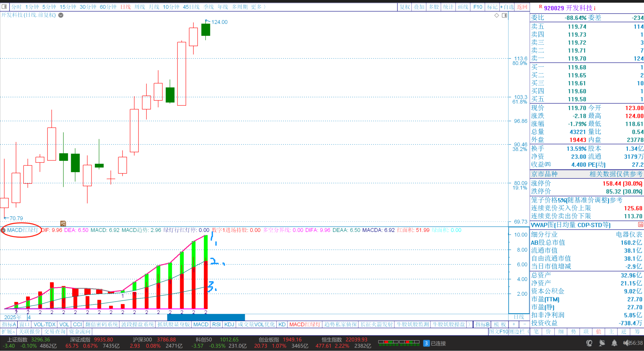Select the red 值 value sidebar tab
Viewport: 644px width, 351px height.
[599, 332]
